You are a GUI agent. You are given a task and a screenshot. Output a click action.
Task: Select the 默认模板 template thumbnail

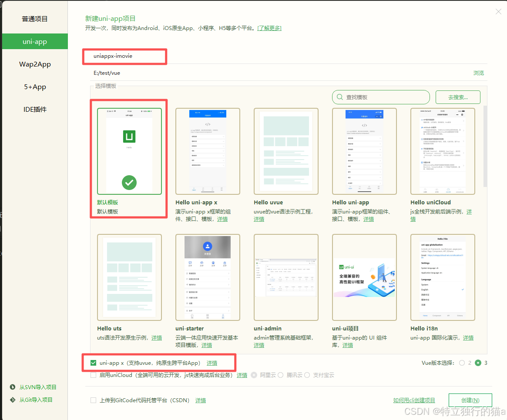click(x=129, y=151)
